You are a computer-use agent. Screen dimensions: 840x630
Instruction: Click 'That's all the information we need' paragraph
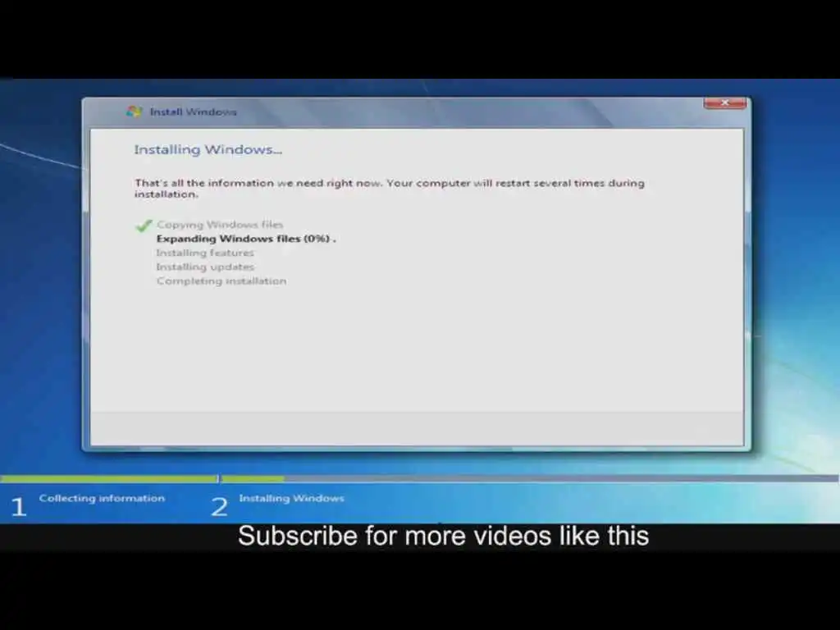pyautogui.click(x=390, y=189)
